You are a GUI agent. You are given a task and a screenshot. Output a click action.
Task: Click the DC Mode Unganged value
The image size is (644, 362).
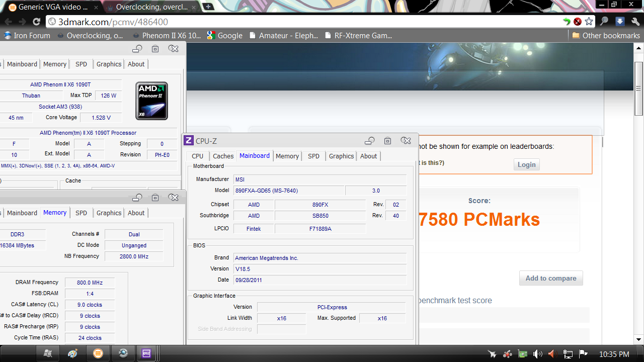coord(134,245)
